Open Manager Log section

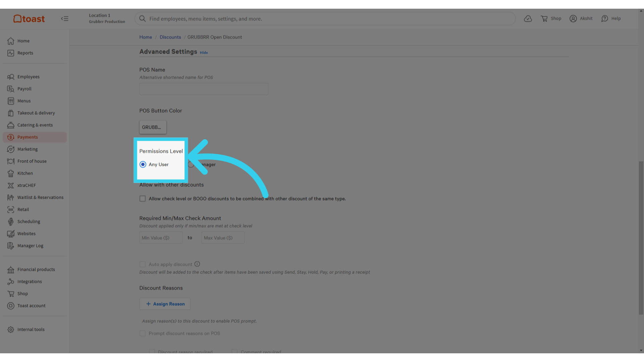(x=35, y=246)
